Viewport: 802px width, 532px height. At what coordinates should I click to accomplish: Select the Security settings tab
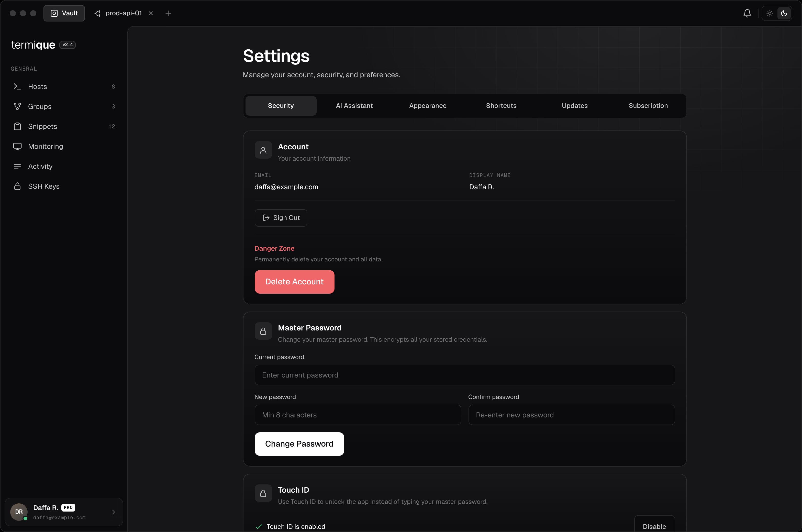281,106
